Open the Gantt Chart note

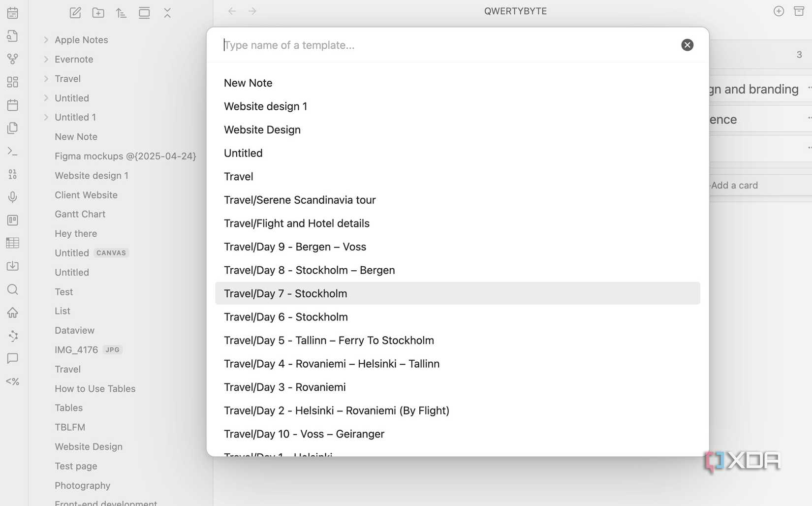click(80, 214)
